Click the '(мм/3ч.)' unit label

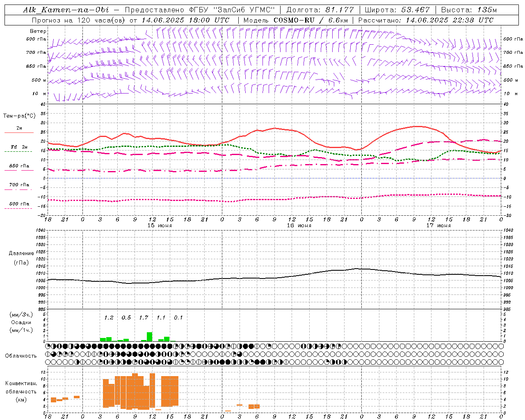(x=21, y=315)
